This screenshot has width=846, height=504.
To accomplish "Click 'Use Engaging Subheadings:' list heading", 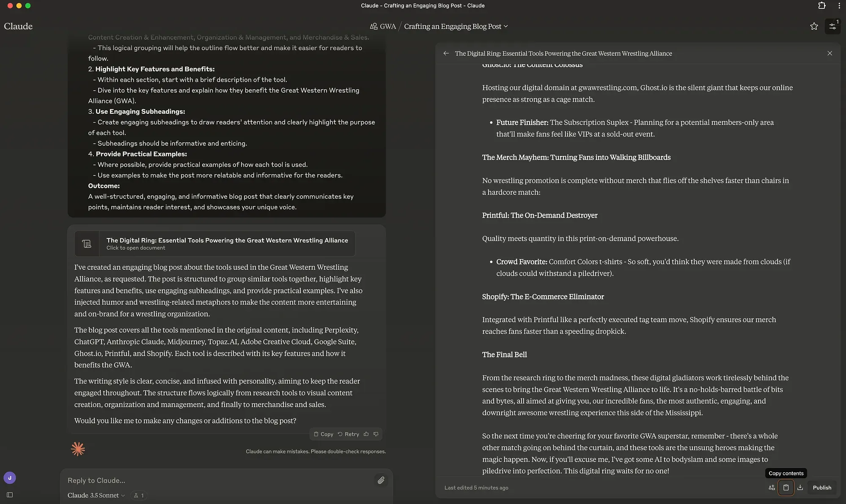I will 140,111.
